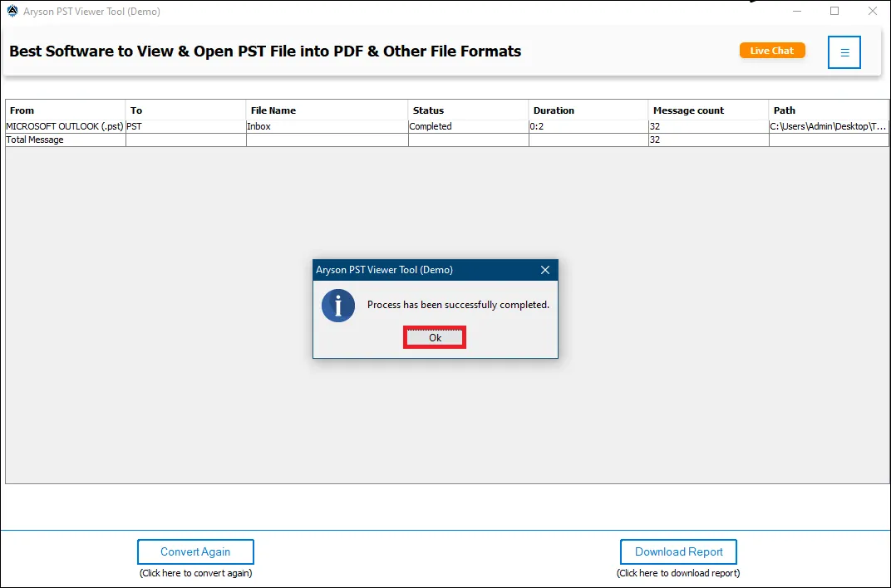891x588 pixels.
Task: Click the Total Message row label
Action: click(66, 140)
